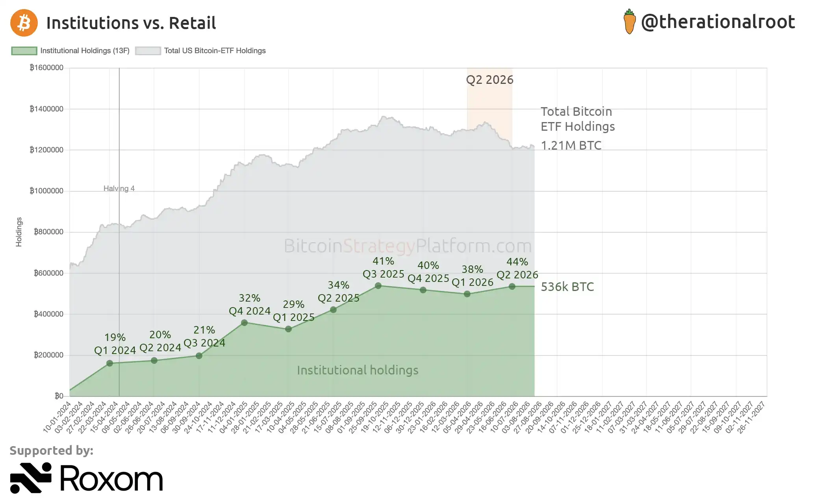Click the BitcoinStrategyPlatform.com watermark
The height and width of the screenshot is (504, 819).
click(408, 246)
